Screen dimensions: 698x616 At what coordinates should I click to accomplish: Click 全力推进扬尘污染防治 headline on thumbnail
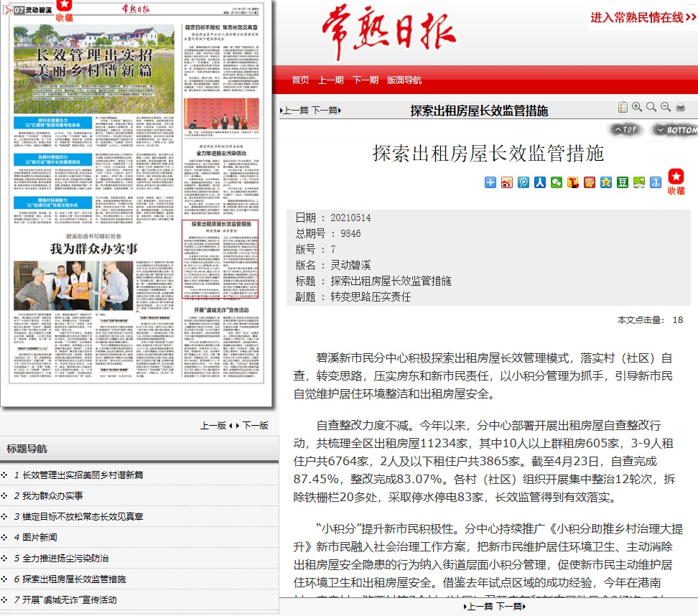coord(221,153)
